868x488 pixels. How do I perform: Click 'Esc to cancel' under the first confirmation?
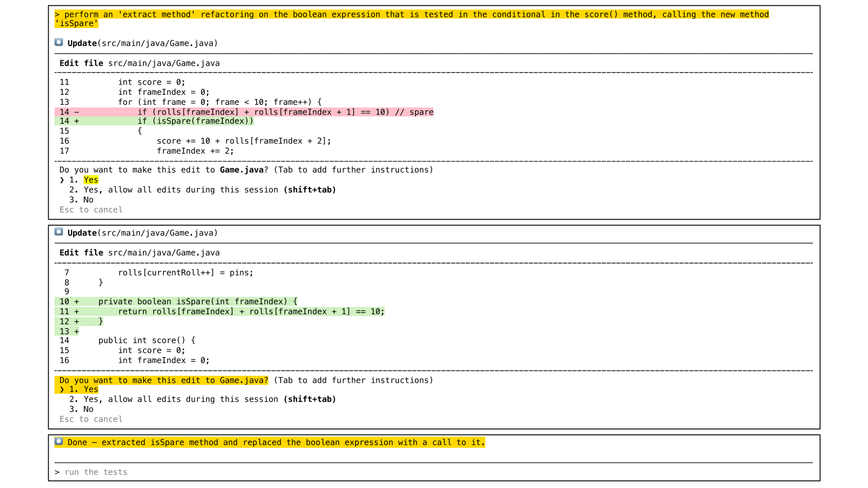[91, 210]
